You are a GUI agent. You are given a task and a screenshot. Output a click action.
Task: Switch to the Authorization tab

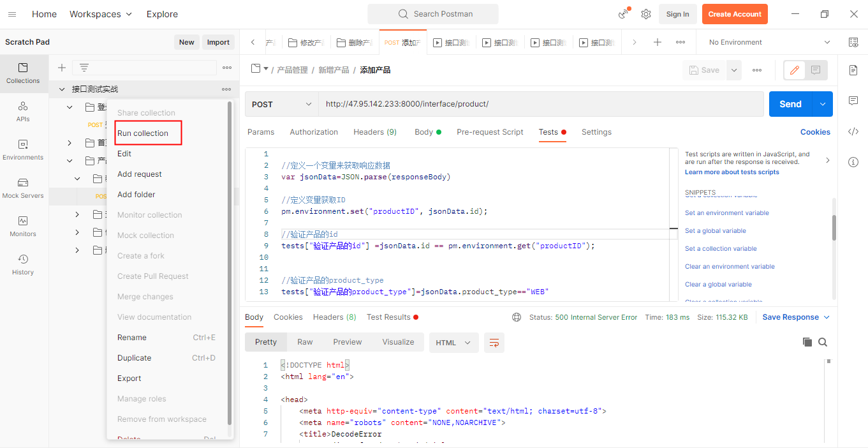(x=314, y=132)
